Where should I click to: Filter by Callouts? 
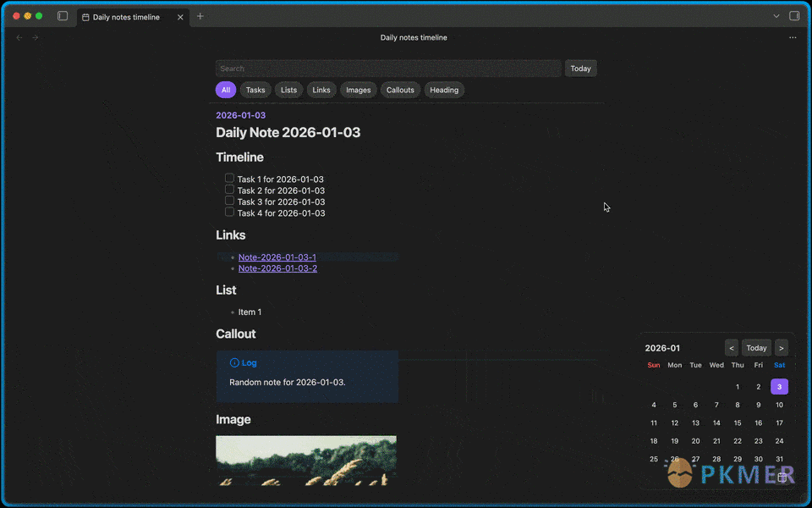(x=400, y=90)
